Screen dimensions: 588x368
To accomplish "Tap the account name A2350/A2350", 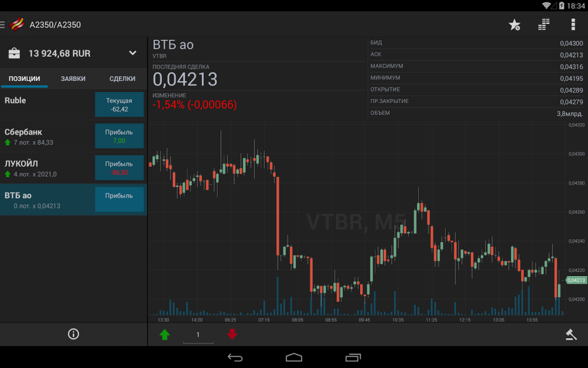I will click(x=55, y=25).
